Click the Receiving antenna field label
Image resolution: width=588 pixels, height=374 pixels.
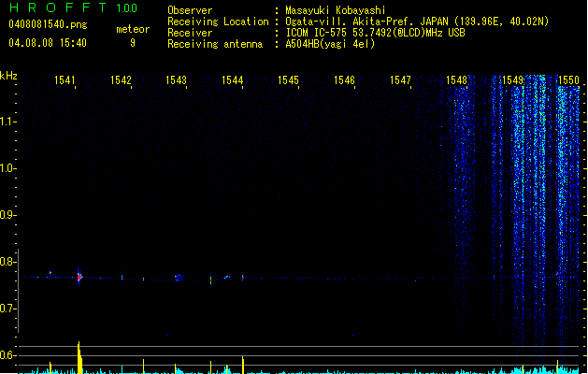[x=215, y=44]
